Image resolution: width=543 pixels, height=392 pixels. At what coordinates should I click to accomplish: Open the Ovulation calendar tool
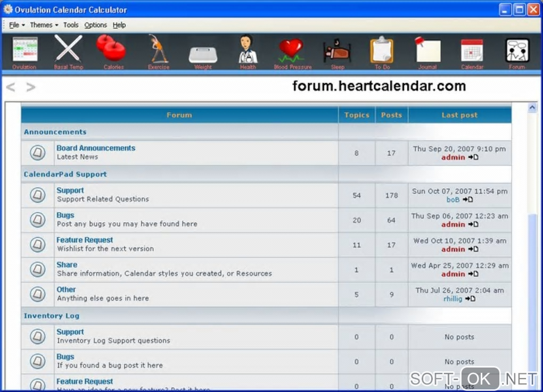tap(24, 53)
